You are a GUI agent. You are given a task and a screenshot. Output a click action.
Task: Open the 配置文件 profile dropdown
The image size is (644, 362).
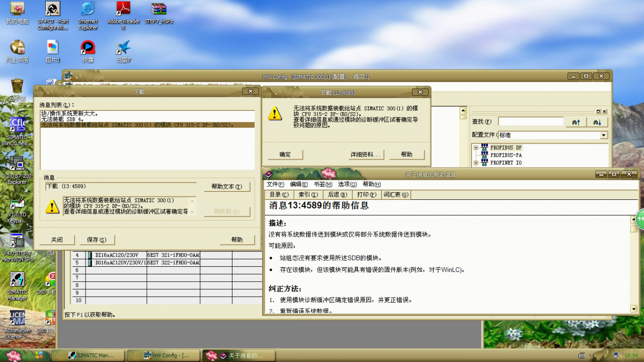(604, 135)
